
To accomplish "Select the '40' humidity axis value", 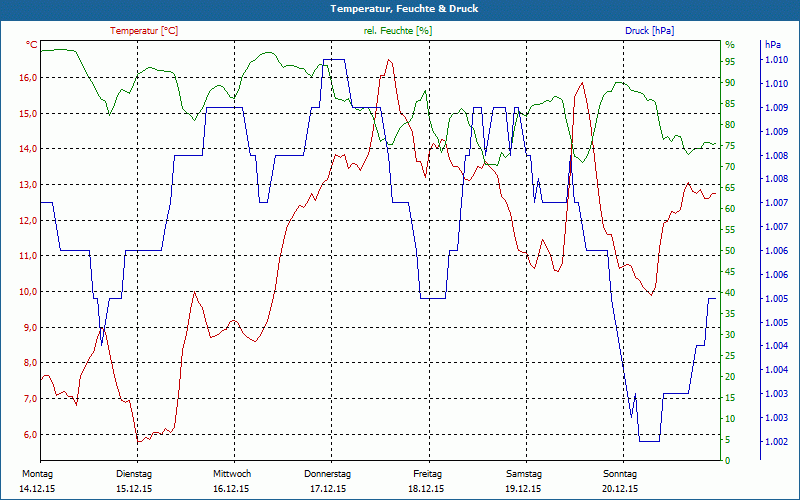I will [730, 293].
